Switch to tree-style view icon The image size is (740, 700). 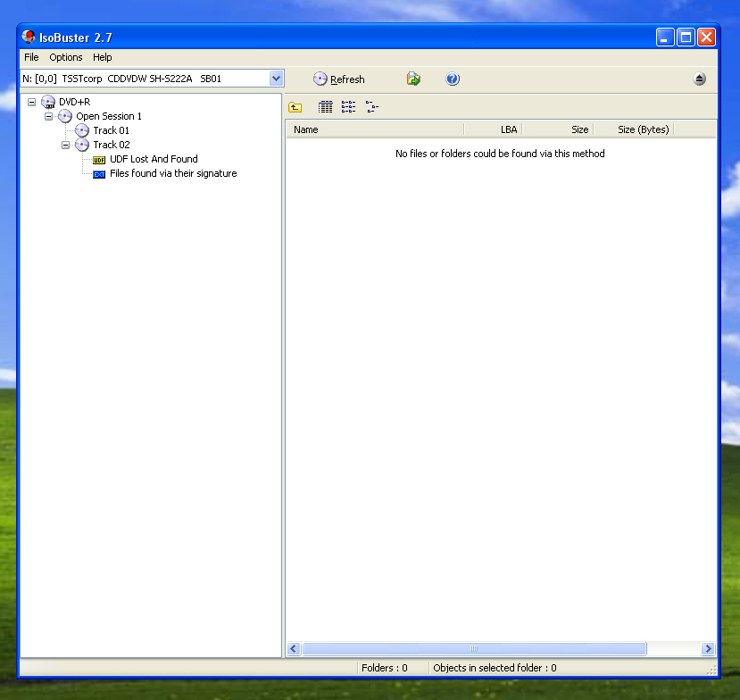[x=372, y=107]
